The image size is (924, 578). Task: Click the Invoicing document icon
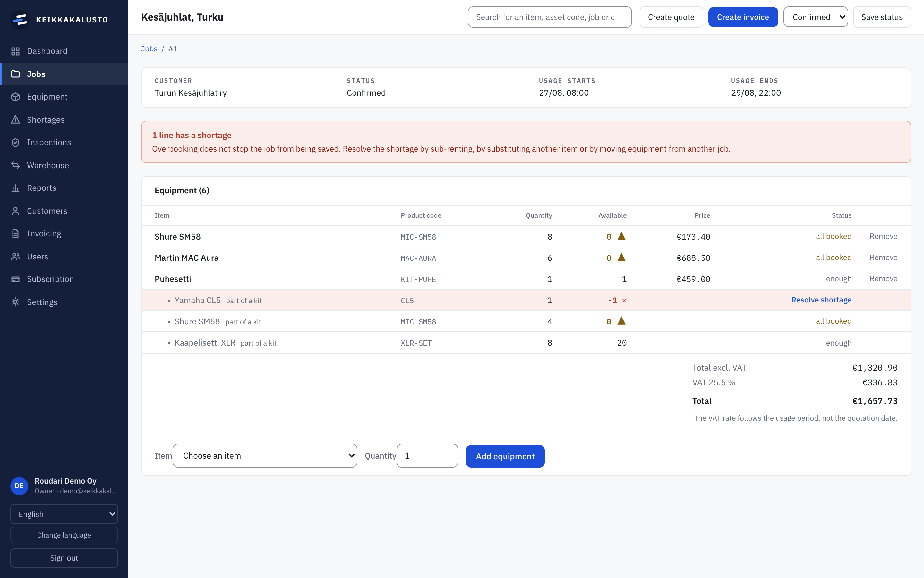click(x=15, y=233)
